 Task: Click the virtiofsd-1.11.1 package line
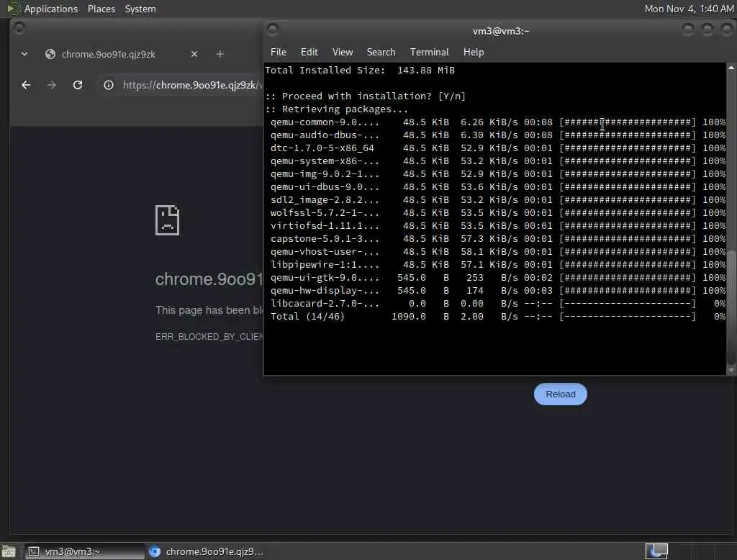(x=498, y=226)
